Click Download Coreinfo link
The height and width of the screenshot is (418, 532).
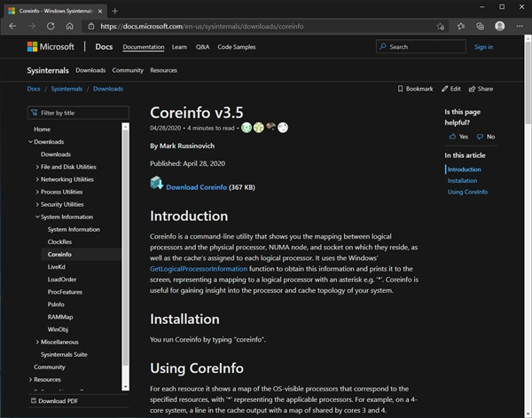click(x=197, y=187)
